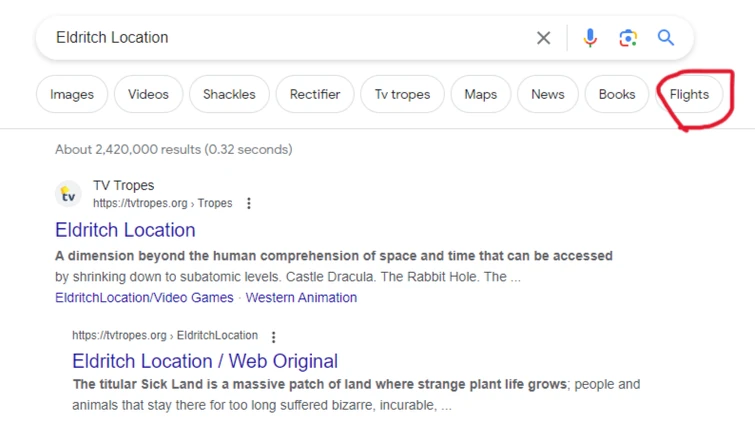Choose the Shackles suggestion chip
The image size is (755, 424).
point(229,94)
